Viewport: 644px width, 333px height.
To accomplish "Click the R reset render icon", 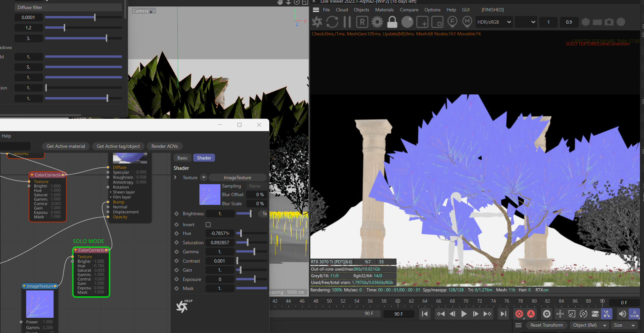I will (362, 22).
